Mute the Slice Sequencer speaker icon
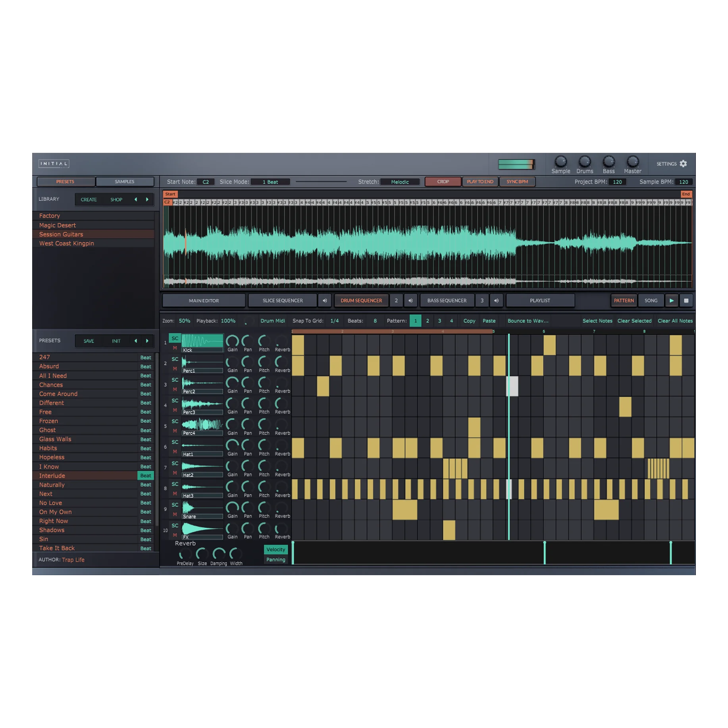Screen dimensions: 728x728 (325, 300)
